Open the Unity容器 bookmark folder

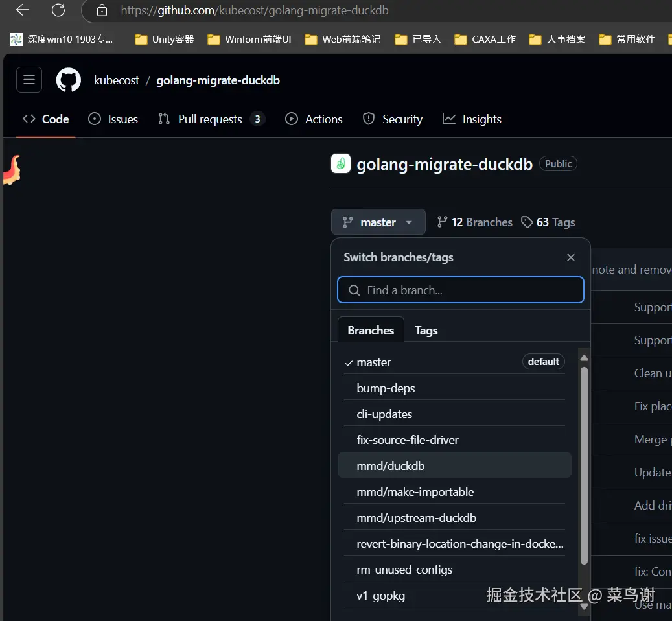click(164, 40)
